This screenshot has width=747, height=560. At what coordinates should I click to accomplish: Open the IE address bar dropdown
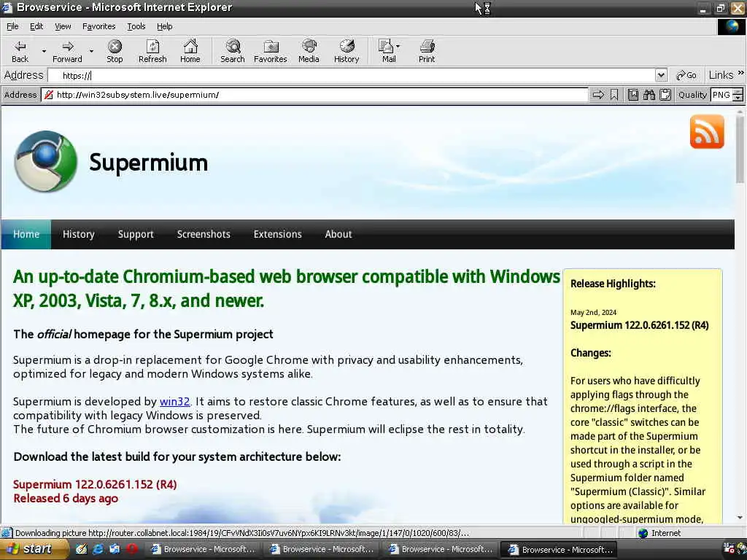coord(661,75)
